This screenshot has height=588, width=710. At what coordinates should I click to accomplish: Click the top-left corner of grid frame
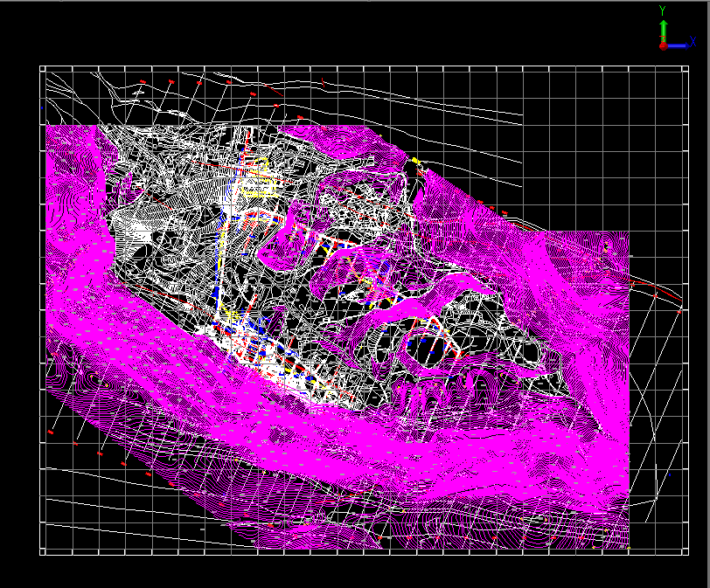click(x=41, y=67)
